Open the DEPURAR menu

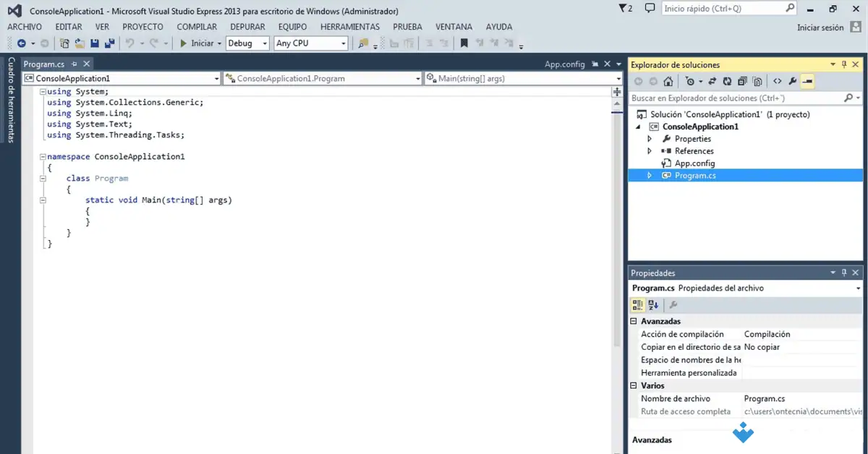tap(247, 26)
